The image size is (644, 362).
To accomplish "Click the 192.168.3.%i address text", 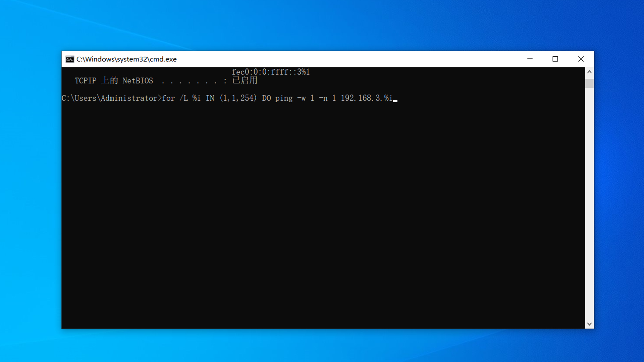I will pyautogui.click(x=366, y=98).
